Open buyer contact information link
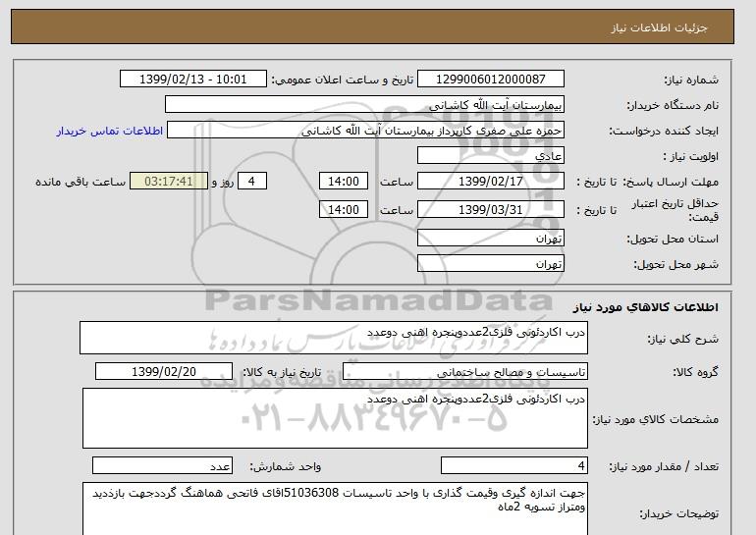 (x=110, y=131)
